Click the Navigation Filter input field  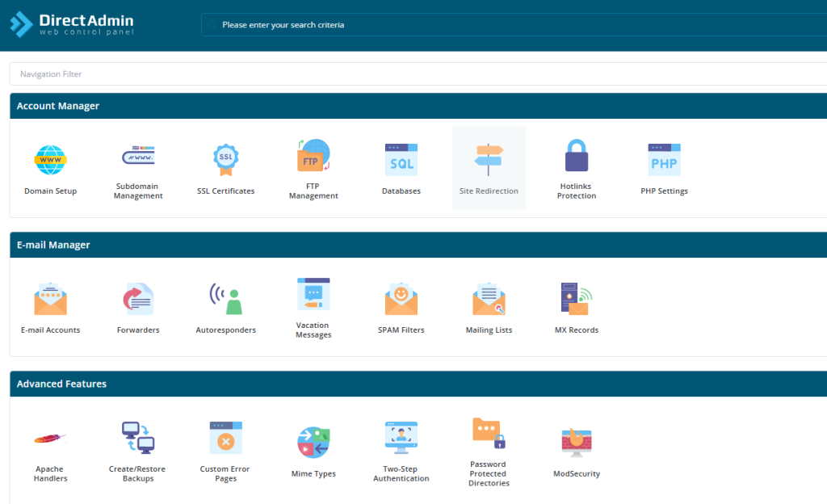click(x=416, y=74)
